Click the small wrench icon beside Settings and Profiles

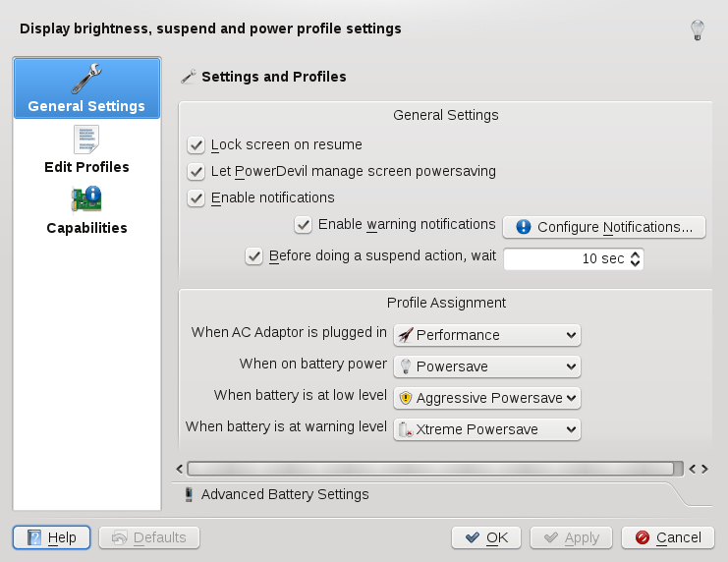[188, 77]
